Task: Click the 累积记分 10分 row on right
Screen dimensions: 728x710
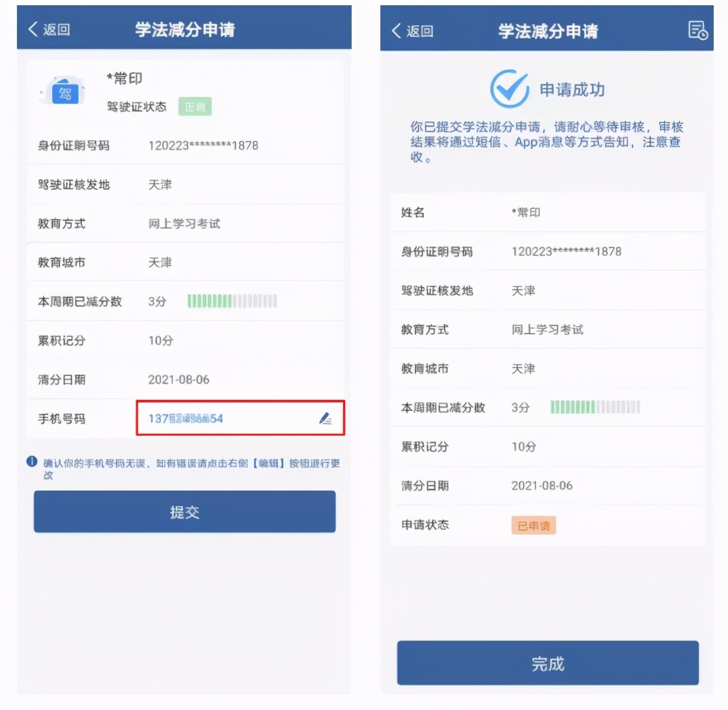Action: 548,447
